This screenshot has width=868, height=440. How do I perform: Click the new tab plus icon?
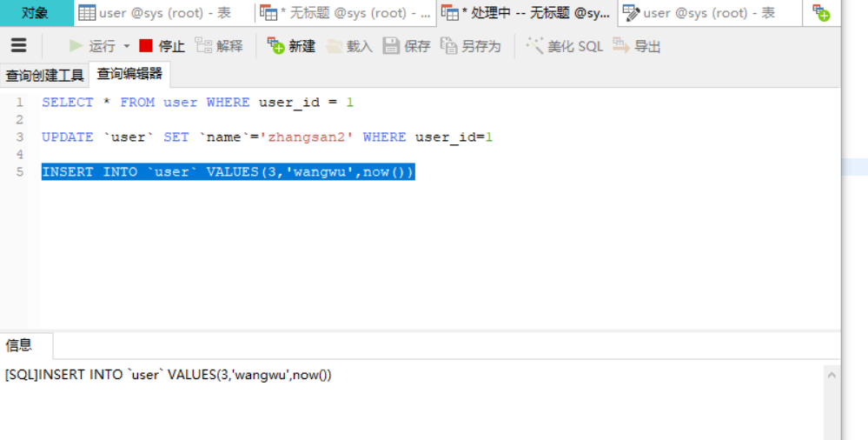coord(821,13)
